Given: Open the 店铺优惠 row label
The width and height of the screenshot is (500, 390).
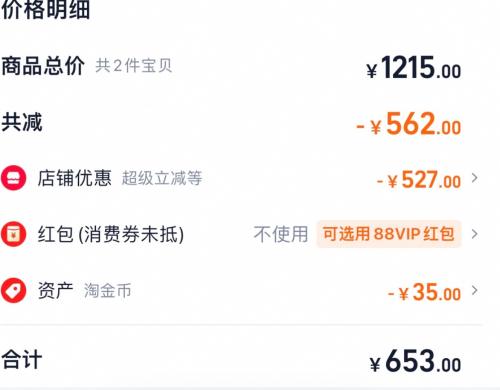Looking at the screenshot, I should pos(74,178).
